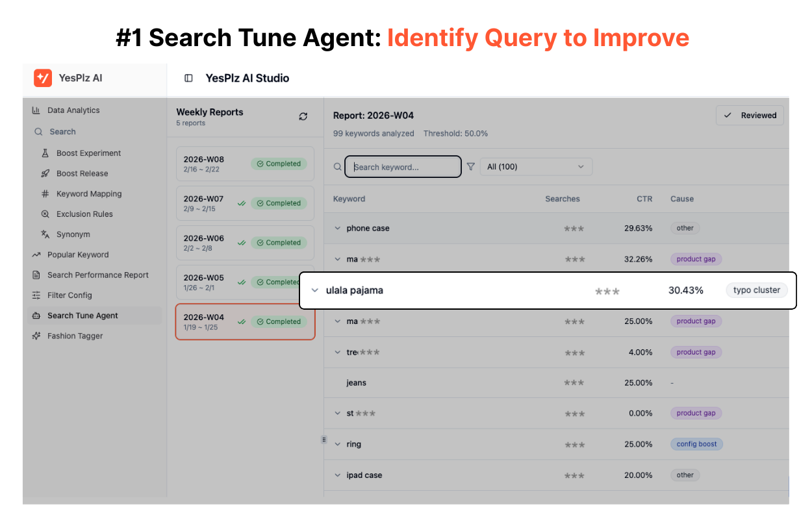Click the YesPlz AI logo icon
The height and width of the screenshot is (524, 812).
tap(43, 78)
